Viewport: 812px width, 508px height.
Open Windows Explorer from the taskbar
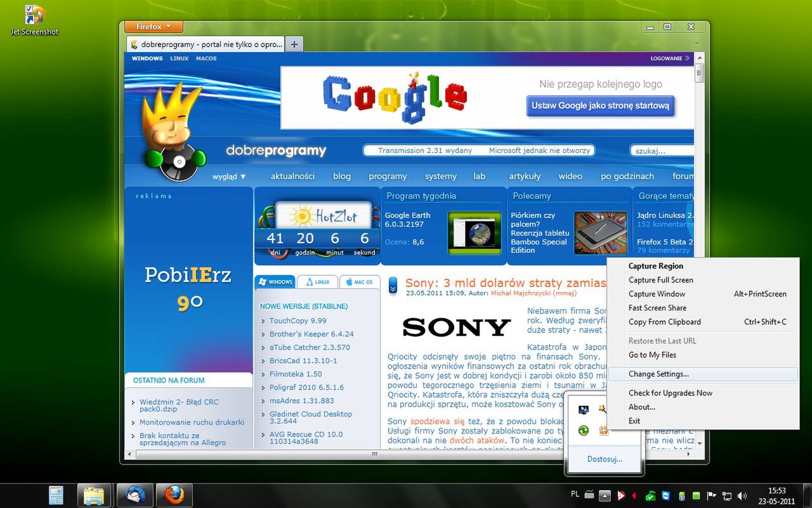[x=94, y=495]
